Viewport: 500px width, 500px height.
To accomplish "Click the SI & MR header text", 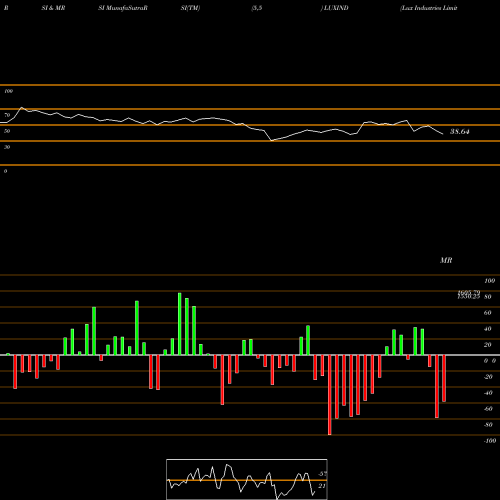I will click(53, 8).
